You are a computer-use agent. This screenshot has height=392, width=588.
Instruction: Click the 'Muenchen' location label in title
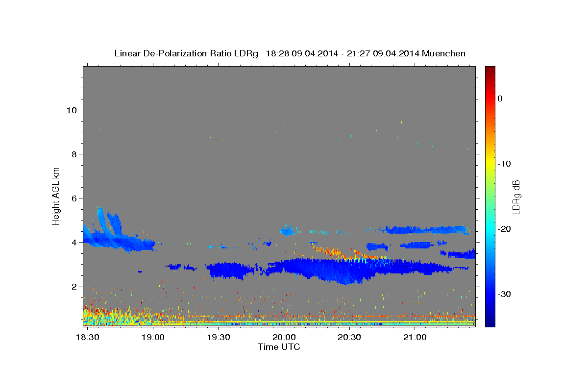(x=444, y=53)
